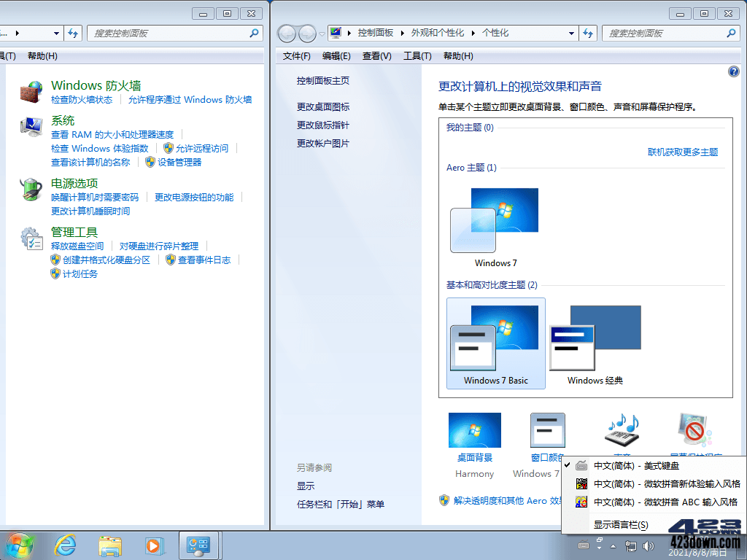Click 控制面板主页 link

click(x=322, y=80)
